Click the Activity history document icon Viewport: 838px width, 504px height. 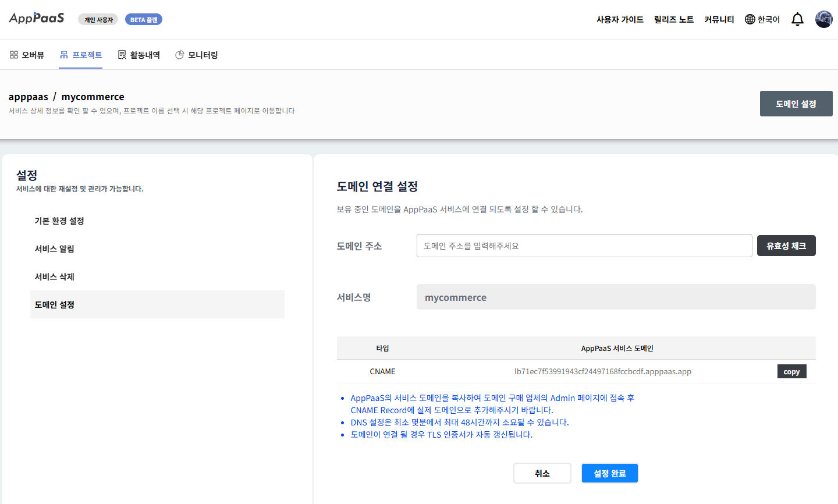pyautogui.click(x=122, y=55)
